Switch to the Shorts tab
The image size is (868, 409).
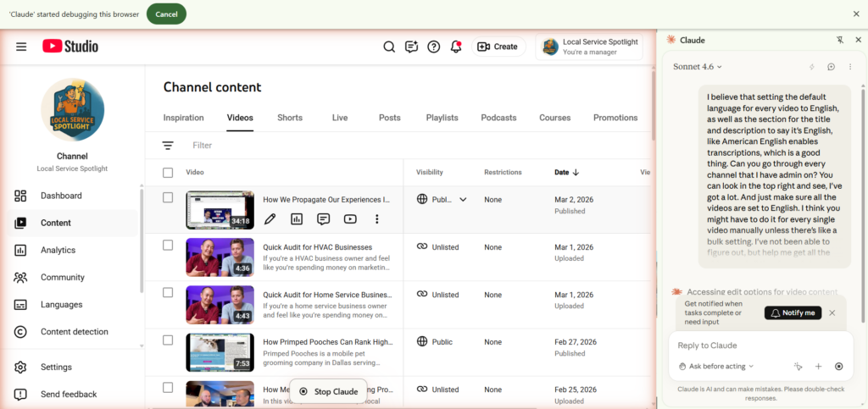tap(290, 118)
